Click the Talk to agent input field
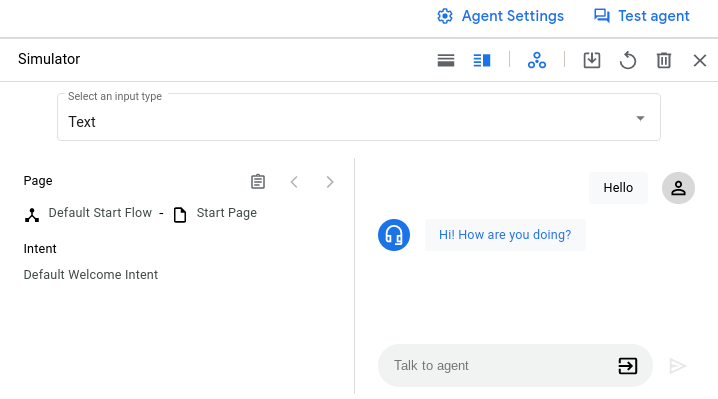 click(499, 366)
